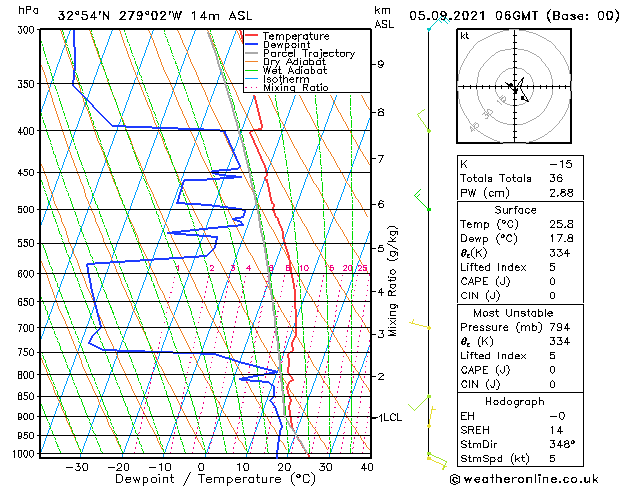Click the "1LCL" altitude marker
The width and height of the screenshot is (629, 486).
(x=390, y=417)
